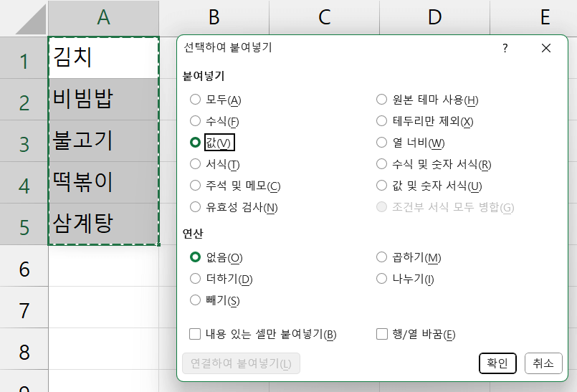Choose 테두리만 제외(X) option
This screenshot has height=392, width=577.
[x=381, y=121]
